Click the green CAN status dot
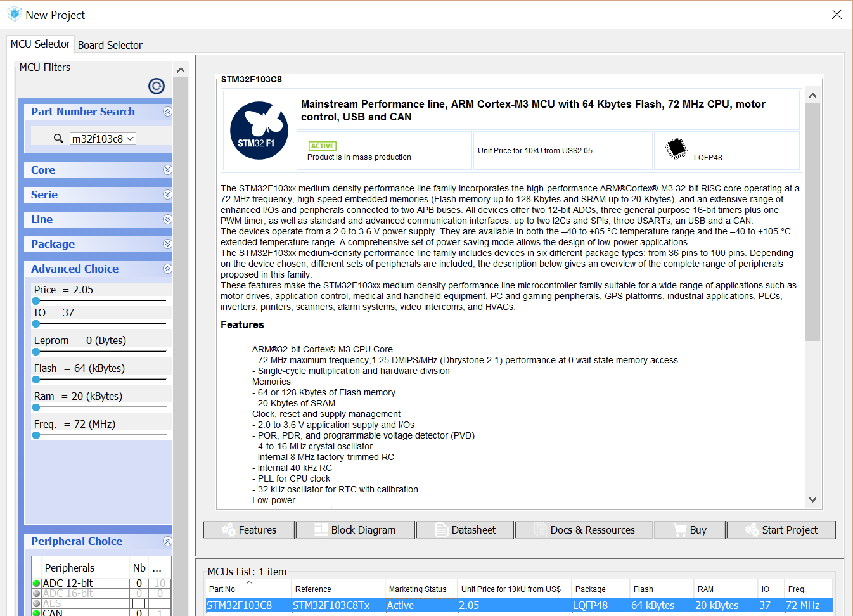The height and width of the screenshot is (616, 853). (x=37, y=613)
